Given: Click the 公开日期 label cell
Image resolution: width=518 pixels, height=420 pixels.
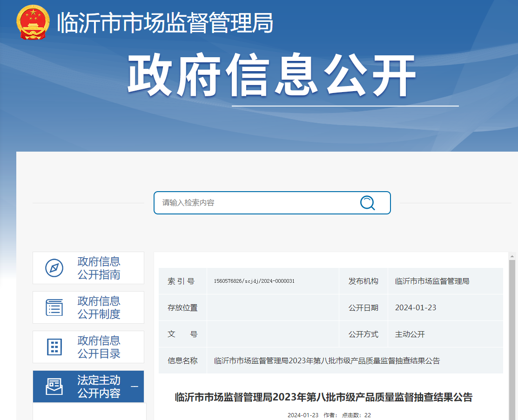Looking at the screenshot, I should pos(363,307).
